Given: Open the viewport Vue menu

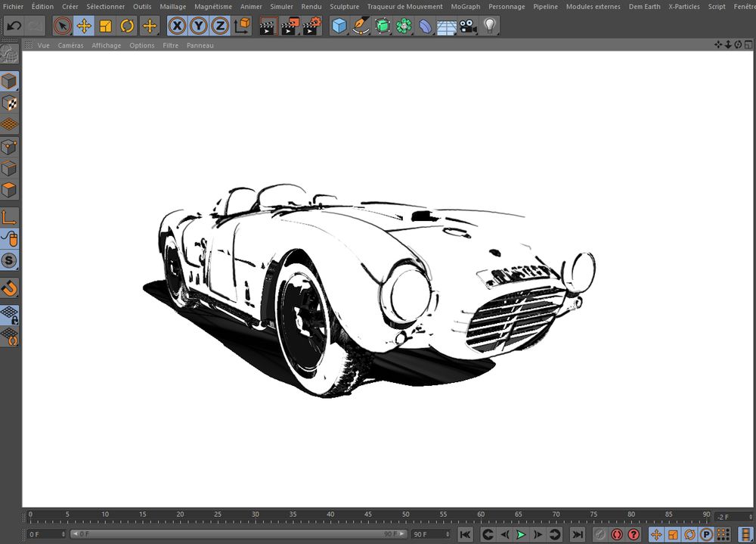Looking at the screenshot, I should click(43, 45).
